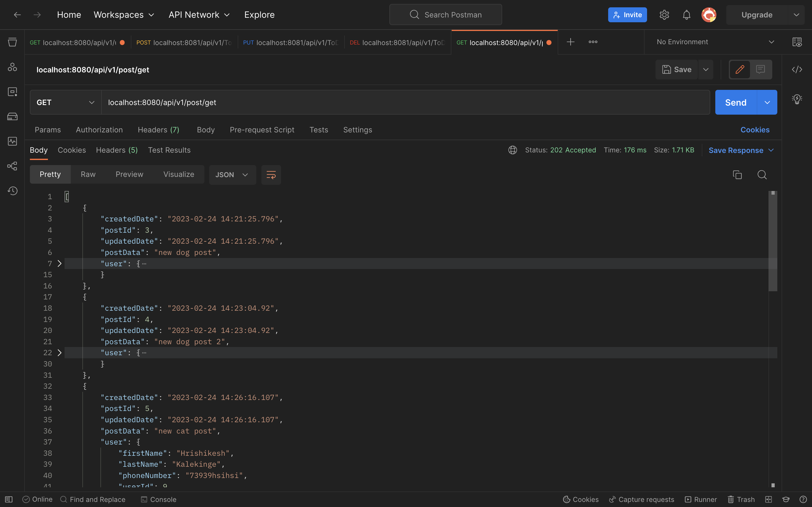812x507 pixels.
Task: Open the Mock Servers sidebar icon
Action: tap(12, 117)
